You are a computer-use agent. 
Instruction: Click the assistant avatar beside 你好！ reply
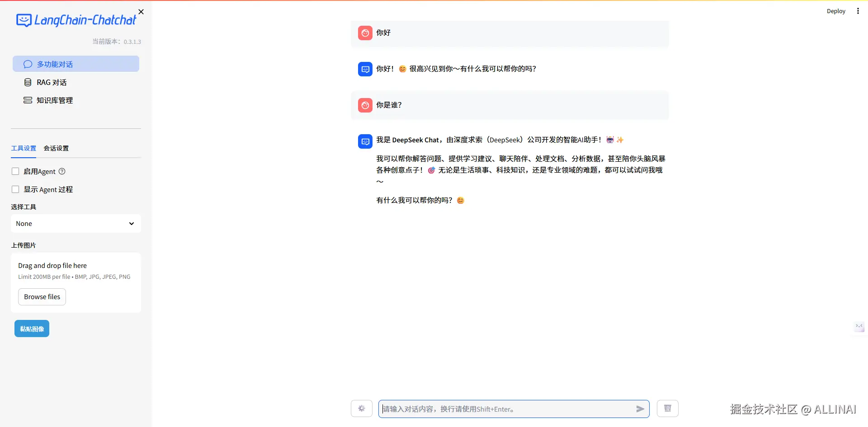pyautogui.click(x=365, y=69)
